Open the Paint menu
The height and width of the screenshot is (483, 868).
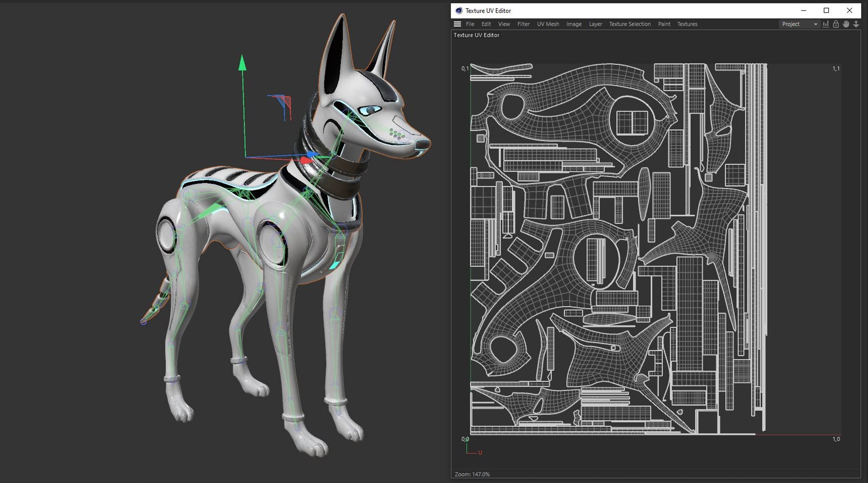point(664,24)
